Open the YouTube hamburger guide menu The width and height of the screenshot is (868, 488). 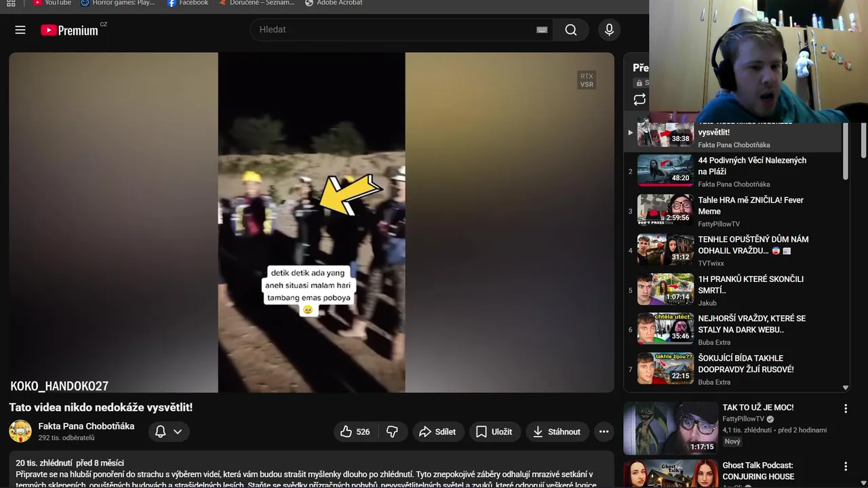(20, 30)
